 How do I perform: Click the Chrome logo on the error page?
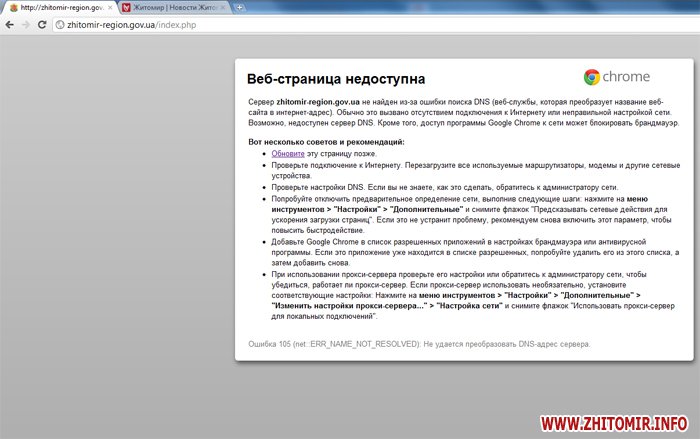click(592, 77)
